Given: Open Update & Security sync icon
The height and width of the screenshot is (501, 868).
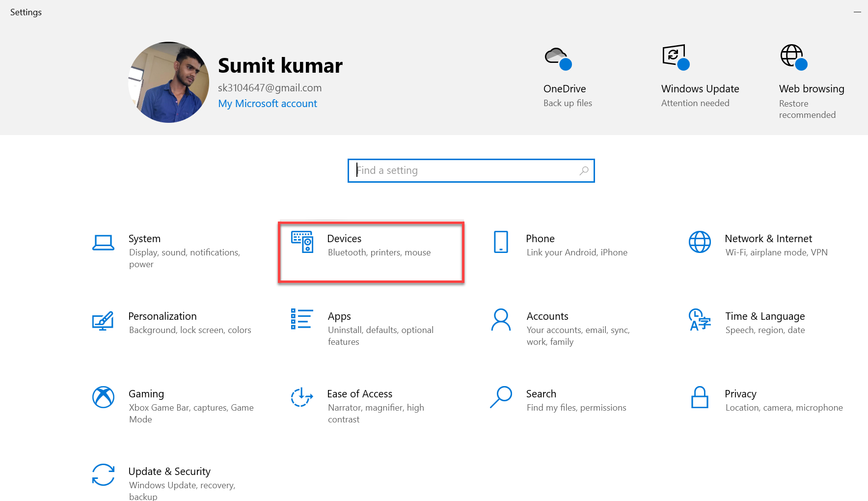Looking at the screenshot, I should [x=103, y=475].
